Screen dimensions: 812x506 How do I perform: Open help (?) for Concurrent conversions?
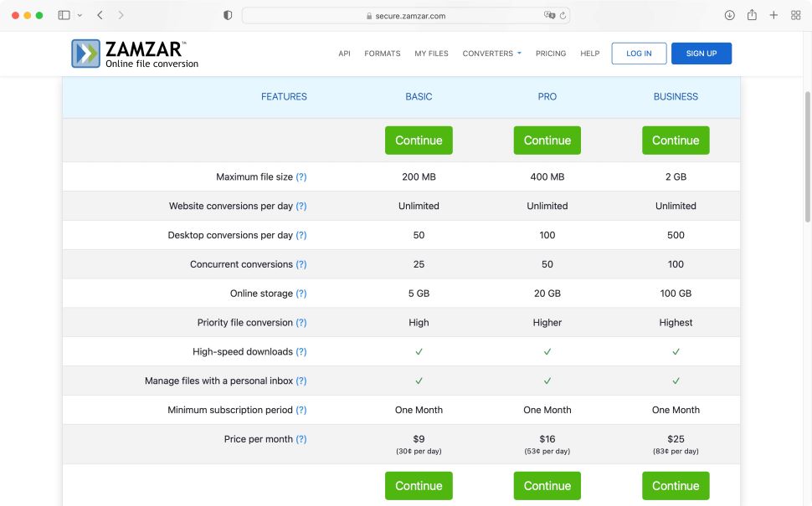[x=301, y=264]
